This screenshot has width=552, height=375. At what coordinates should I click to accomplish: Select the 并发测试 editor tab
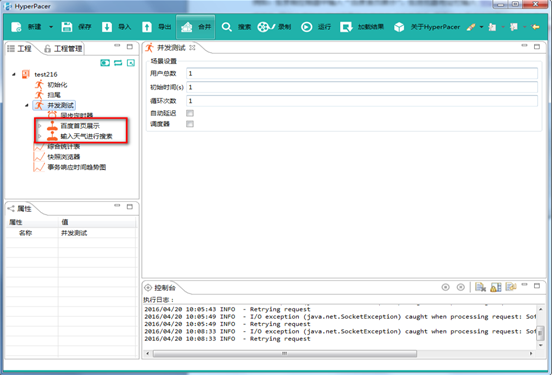[x=171, y=48]
